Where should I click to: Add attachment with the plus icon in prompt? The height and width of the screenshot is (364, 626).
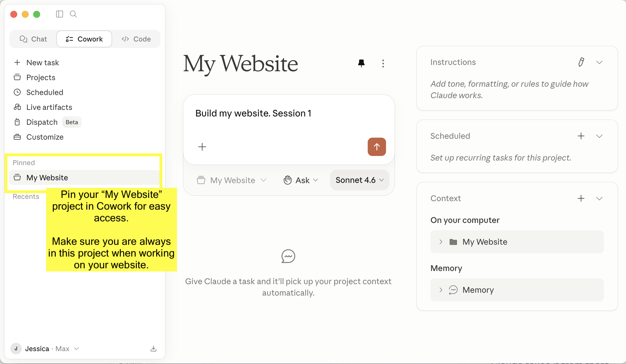[202, 147]
